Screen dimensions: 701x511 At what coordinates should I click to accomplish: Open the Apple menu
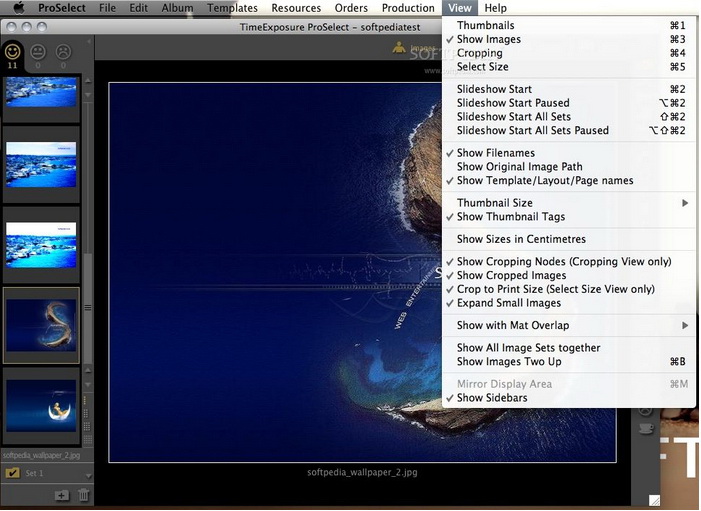click(18, 8)
